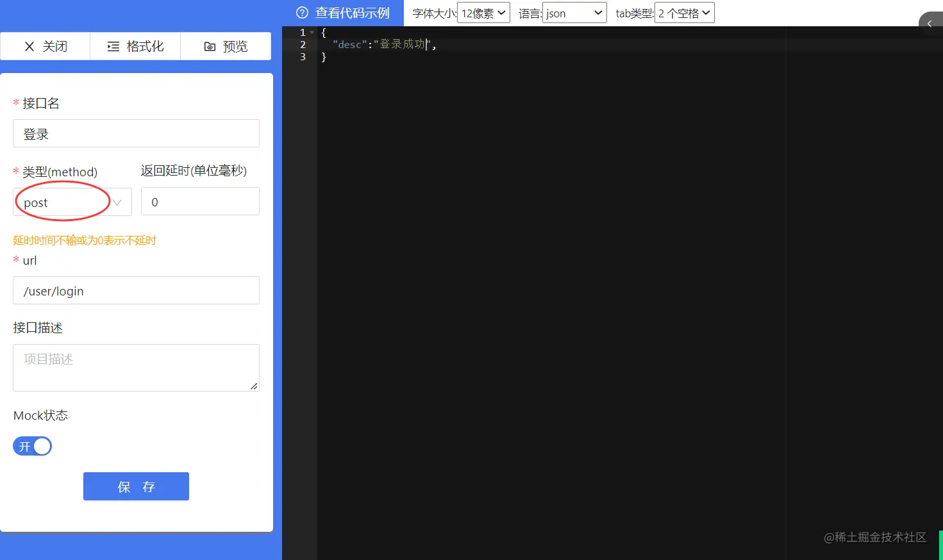Open the tab类型 2个空格 dropdown
The height and width of the screenshot is (560, 943).
pyautogui.click(x=684, y=13)
